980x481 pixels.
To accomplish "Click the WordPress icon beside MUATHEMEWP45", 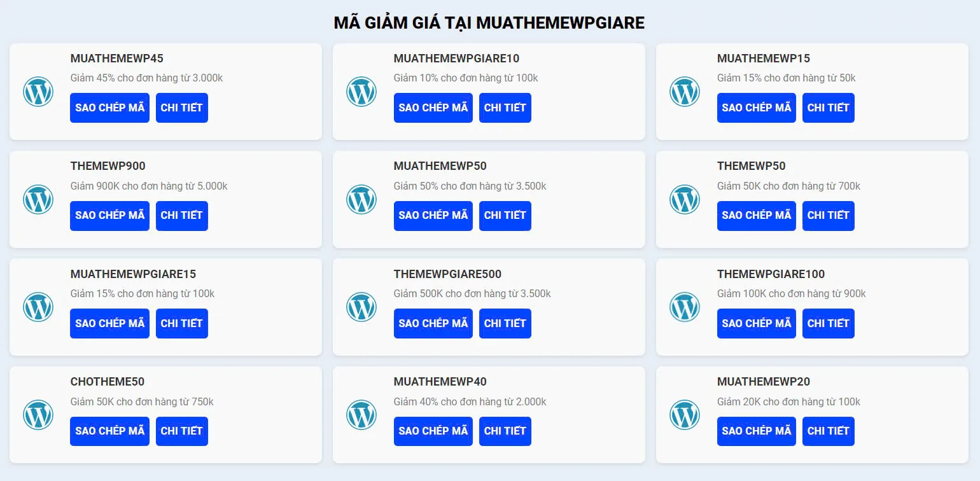I will [x=38, y=91].
